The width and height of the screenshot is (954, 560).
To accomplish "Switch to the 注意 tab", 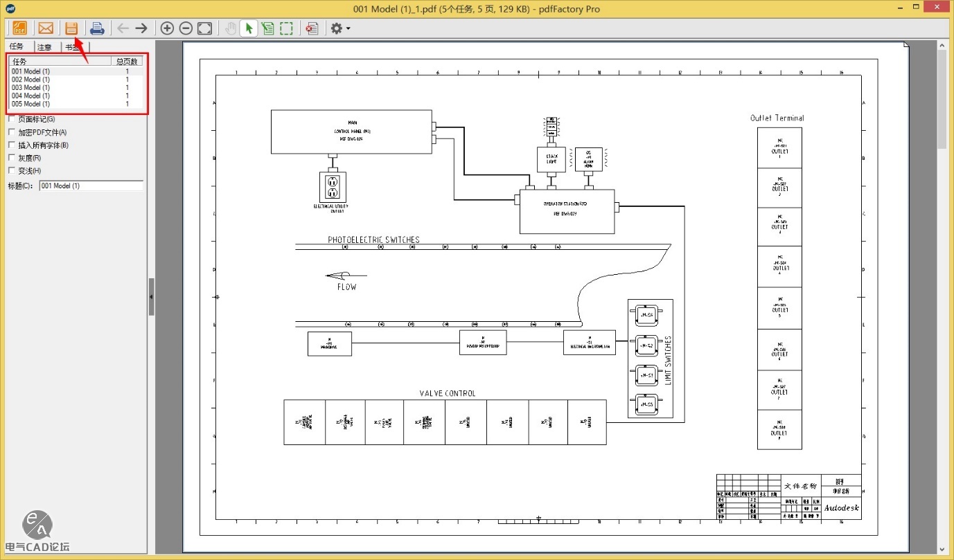I will tap(45, 47).
